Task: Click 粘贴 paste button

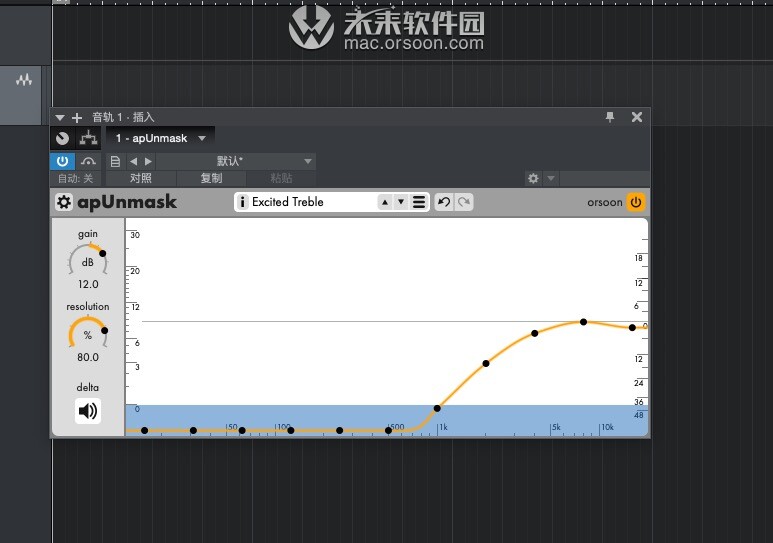Action: 281,179
